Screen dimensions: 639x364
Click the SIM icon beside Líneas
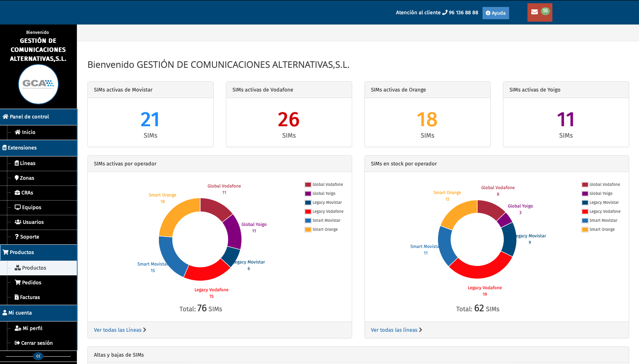click(x=17, y=163)
